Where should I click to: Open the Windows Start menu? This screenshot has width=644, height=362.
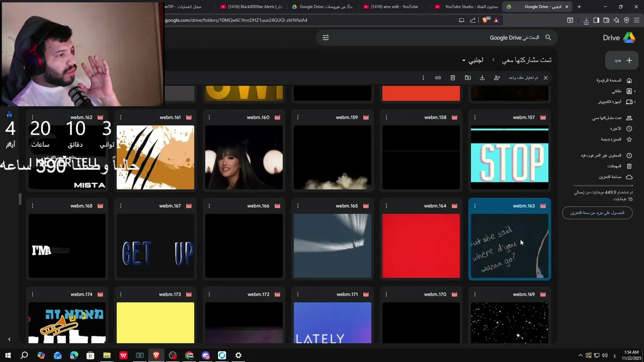tap(8, 355)
